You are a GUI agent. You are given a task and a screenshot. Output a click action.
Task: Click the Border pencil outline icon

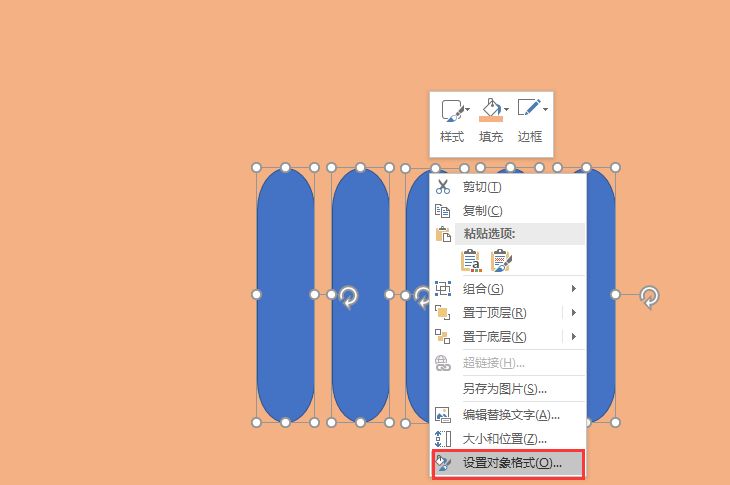[529, 108]
